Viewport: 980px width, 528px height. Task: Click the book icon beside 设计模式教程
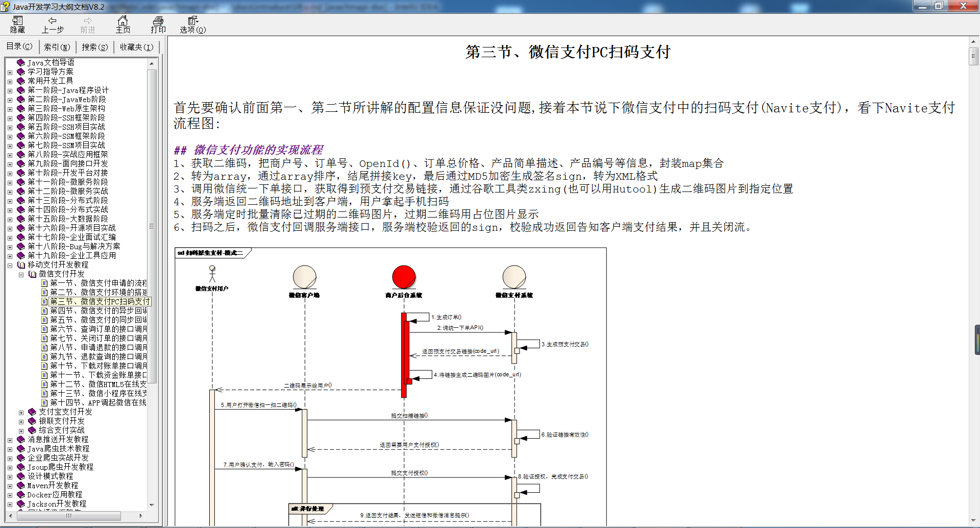[x=21, y=476]
